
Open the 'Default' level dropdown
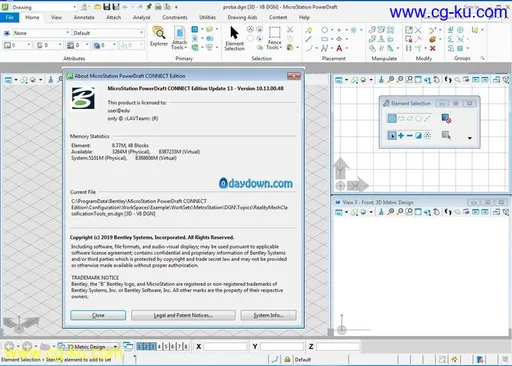[108, 33]
